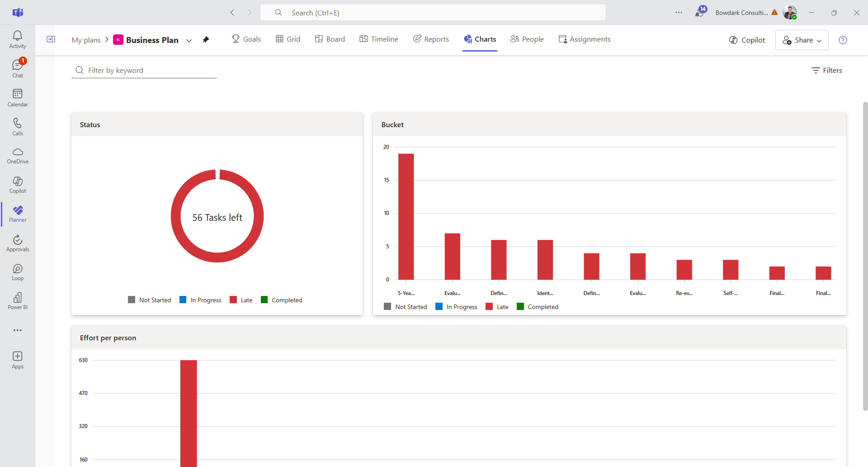The width and height of the screenshot is (868, 467).
Task: Click the Effort per person heading
Action: coord(108,338)
